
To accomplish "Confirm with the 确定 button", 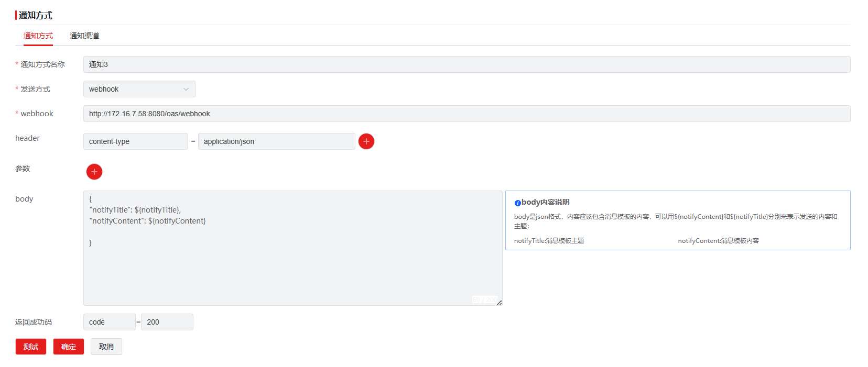I will point(69,347).
